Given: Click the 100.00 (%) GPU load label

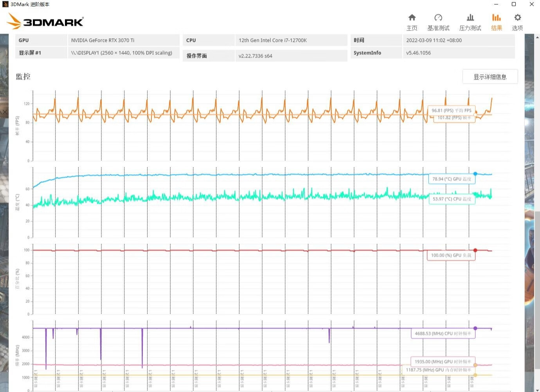Looking at the screenshot, I should click(x=451, y=255).
